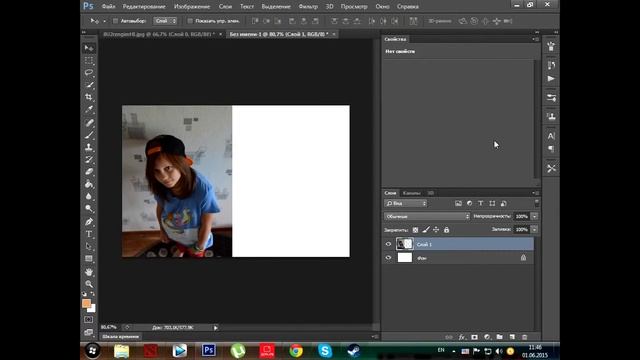
Task: Select the Brush tool
Action: pyautogui.click(x=89, y=135)
